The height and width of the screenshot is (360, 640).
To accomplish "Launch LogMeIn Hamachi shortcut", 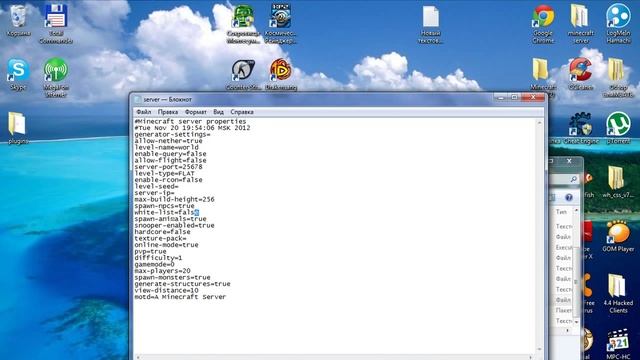I will (618, 24).
